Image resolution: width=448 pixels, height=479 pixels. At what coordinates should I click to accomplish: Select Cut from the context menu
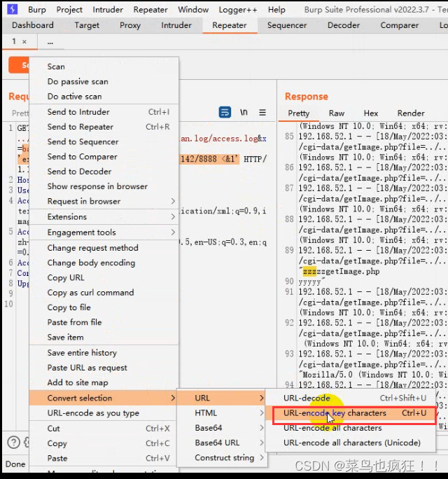click(104, 429)
